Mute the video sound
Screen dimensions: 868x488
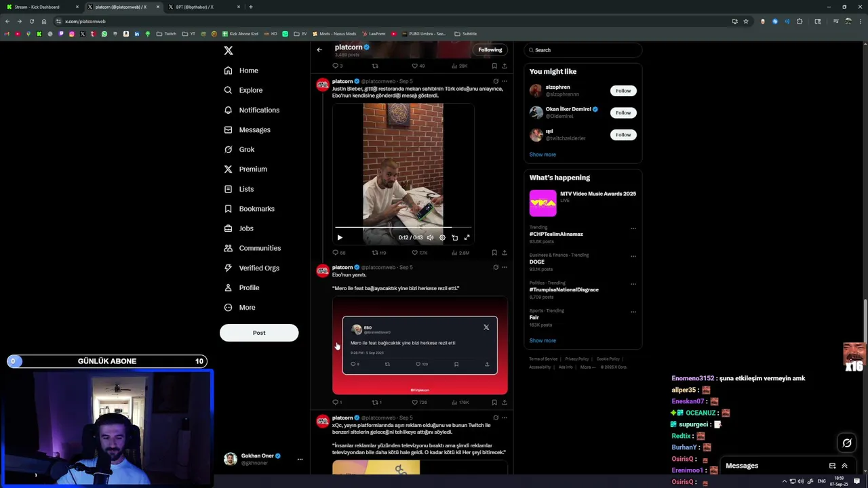point(430,238)
